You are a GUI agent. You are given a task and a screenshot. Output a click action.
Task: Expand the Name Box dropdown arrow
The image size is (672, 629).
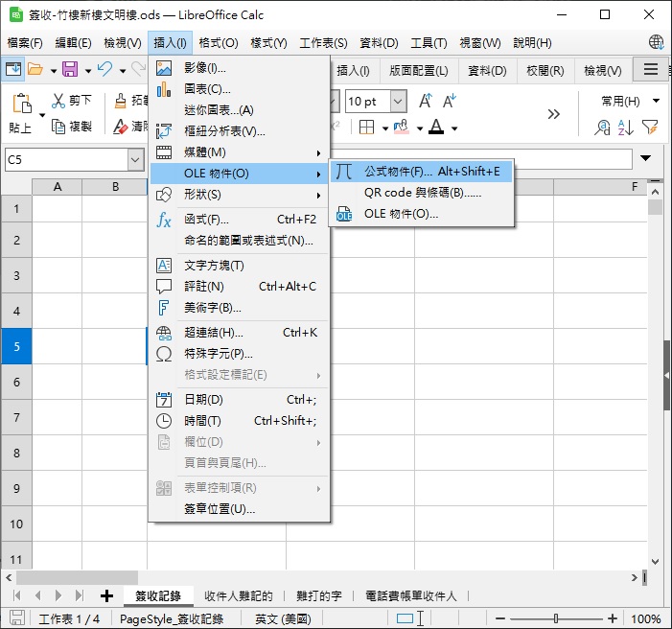click(x=135, y=160)
